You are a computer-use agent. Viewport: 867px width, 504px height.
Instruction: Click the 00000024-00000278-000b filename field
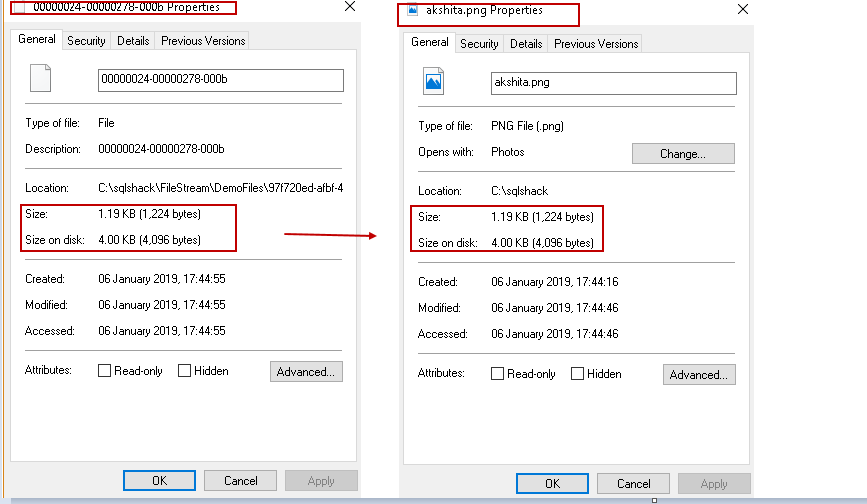[221, 80]
